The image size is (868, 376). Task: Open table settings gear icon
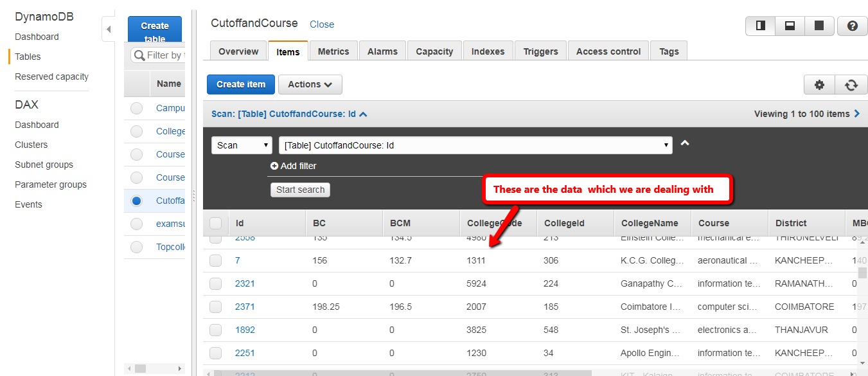coord(819,85)
